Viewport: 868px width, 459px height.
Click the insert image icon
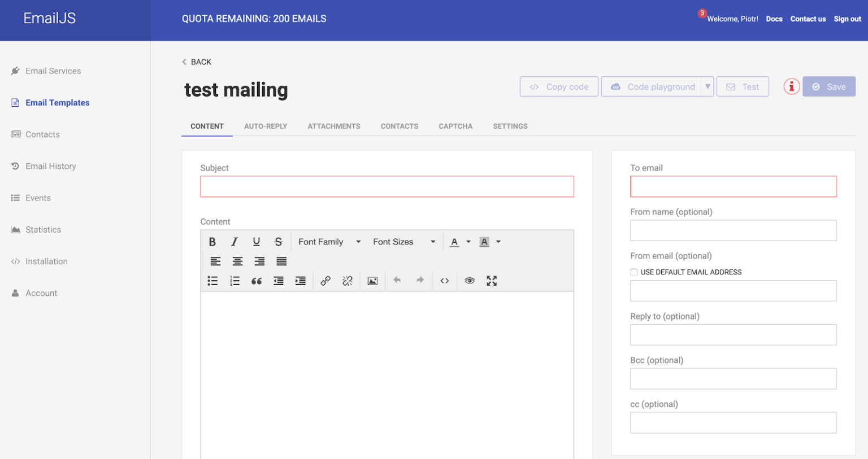point(372,281)
